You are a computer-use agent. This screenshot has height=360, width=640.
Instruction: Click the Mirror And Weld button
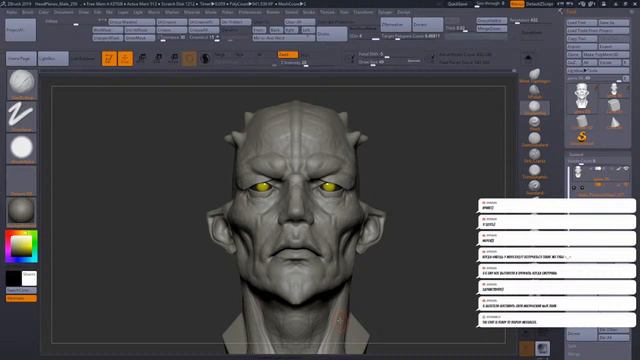point(284,38)
